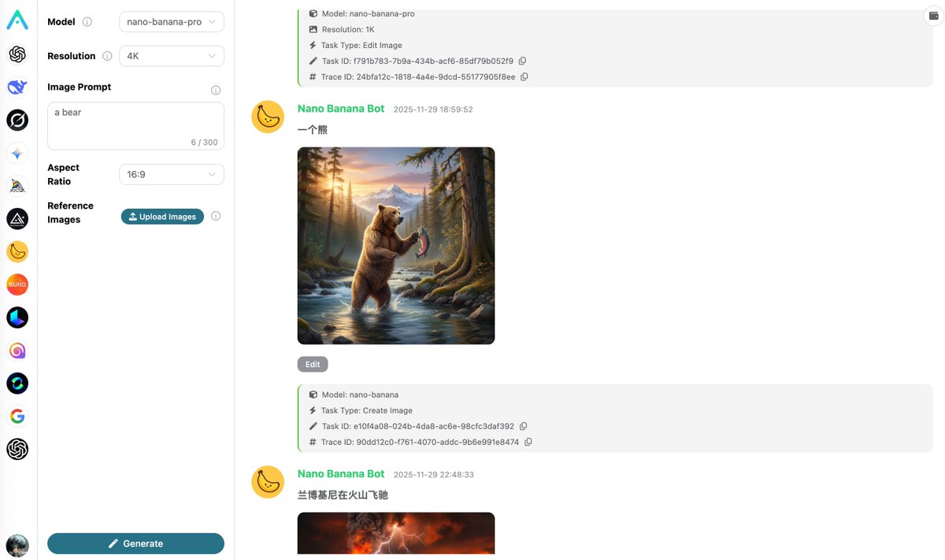This screenshot has width=945, height=560.
Task: Focus the Image Prompt text area
Action: pos(135,126)
